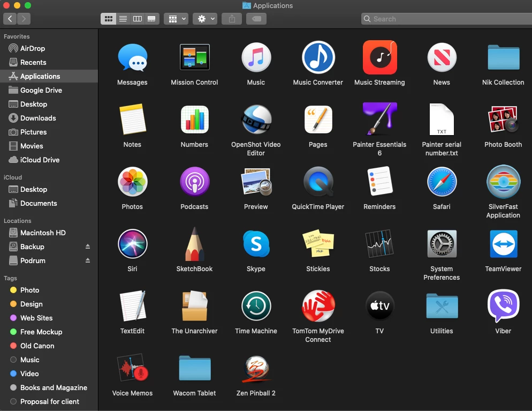The height and width of the screenshot is (411, 532).
Task: Select Macintosh HD location
Action: click(x=49, y=233)
